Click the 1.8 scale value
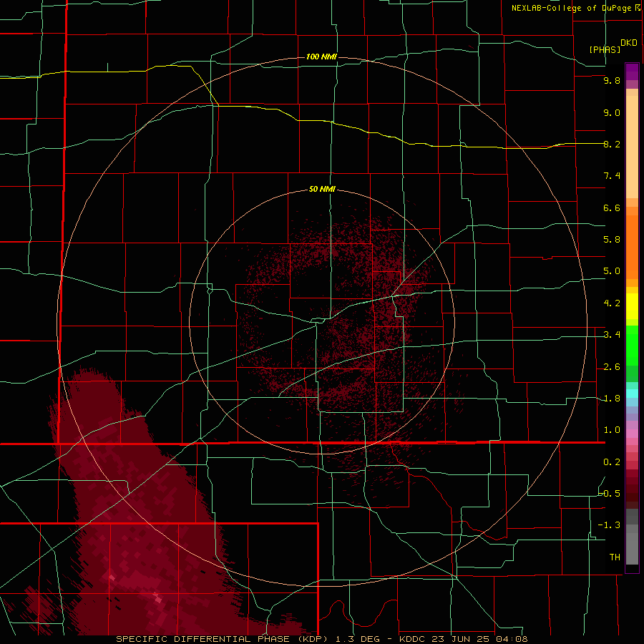The image size is (644, 644). pyautogui.click(x=612, y=399)
